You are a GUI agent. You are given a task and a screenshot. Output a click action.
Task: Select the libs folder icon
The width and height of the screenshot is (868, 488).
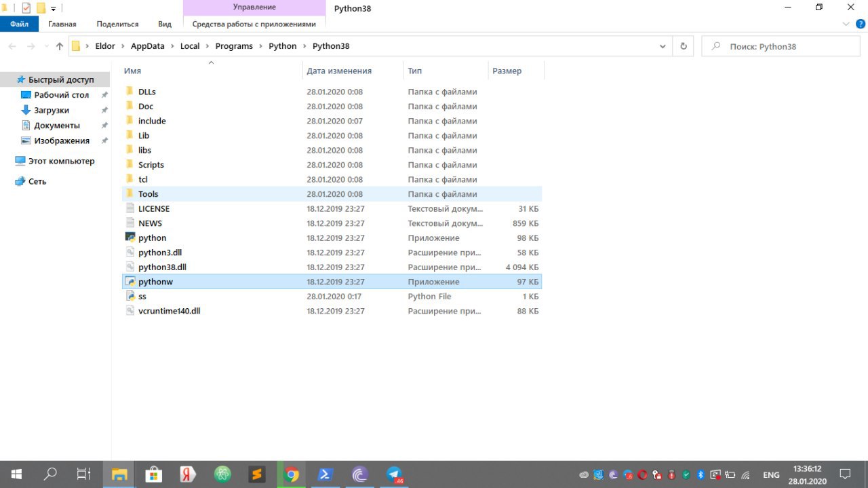pos(130,149)
